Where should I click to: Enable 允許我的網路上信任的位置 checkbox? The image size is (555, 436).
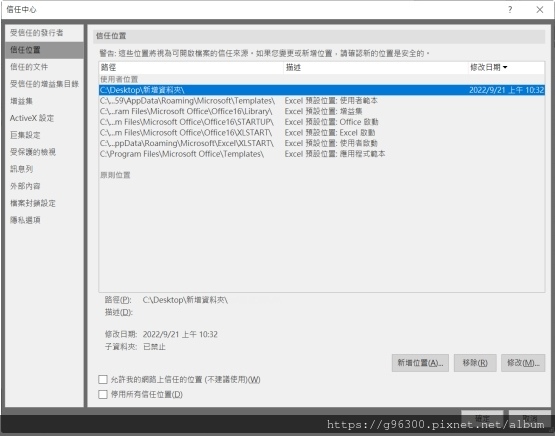click(x=103, y=380)
